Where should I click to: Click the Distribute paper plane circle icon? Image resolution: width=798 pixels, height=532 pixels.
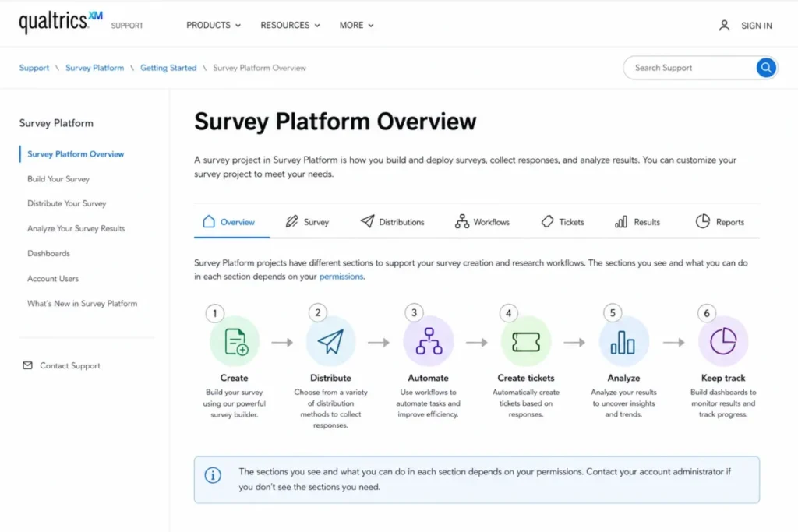[x=330, y=341]
